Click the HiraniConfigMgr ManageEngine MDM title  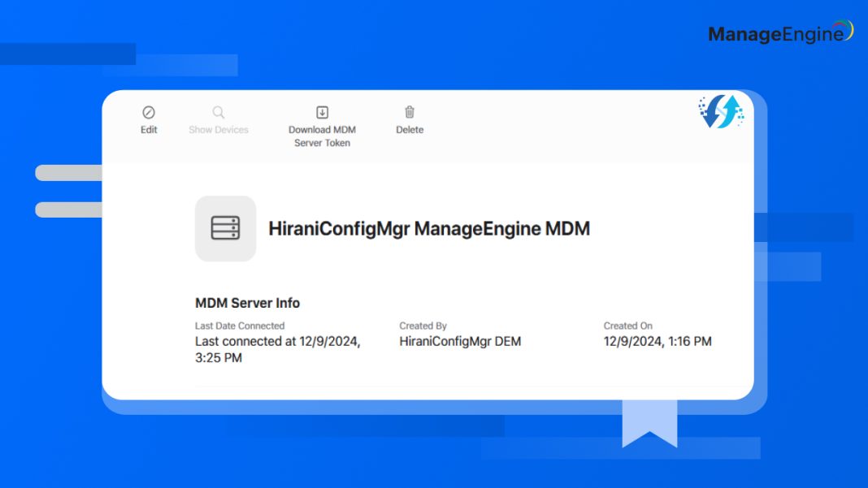pos(429,228)
